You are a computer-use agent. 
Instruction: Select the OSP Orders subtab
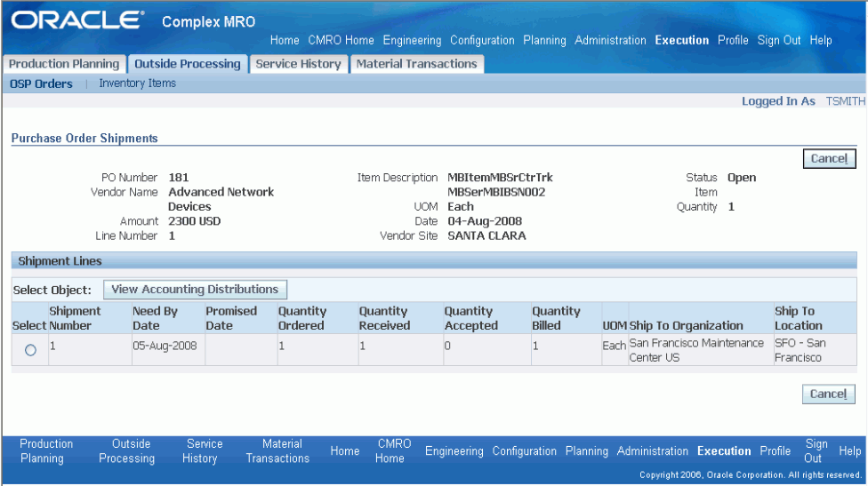[41, 84]
